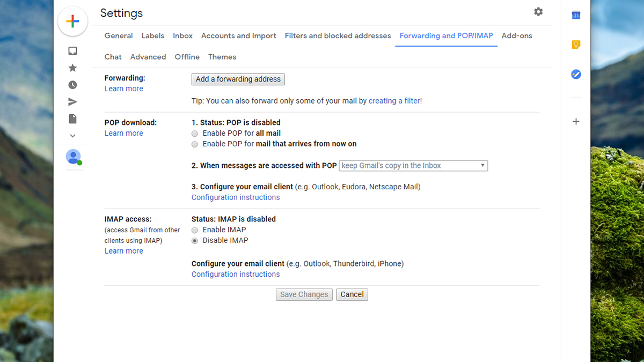Viewport: 644px width, 362px height.
Task: Click the colorful Compose plus button
Action: (x=72, y=21)
